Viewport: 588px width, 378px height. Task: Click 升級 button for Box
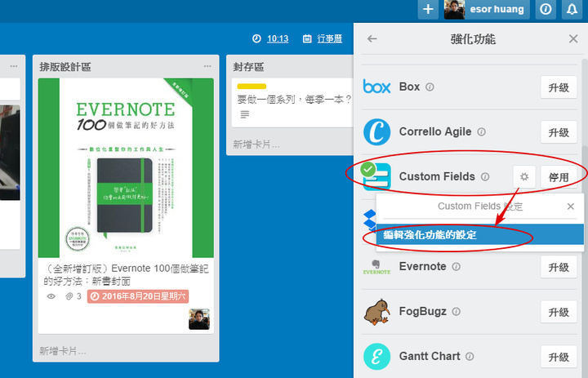(x=559, y=87)
